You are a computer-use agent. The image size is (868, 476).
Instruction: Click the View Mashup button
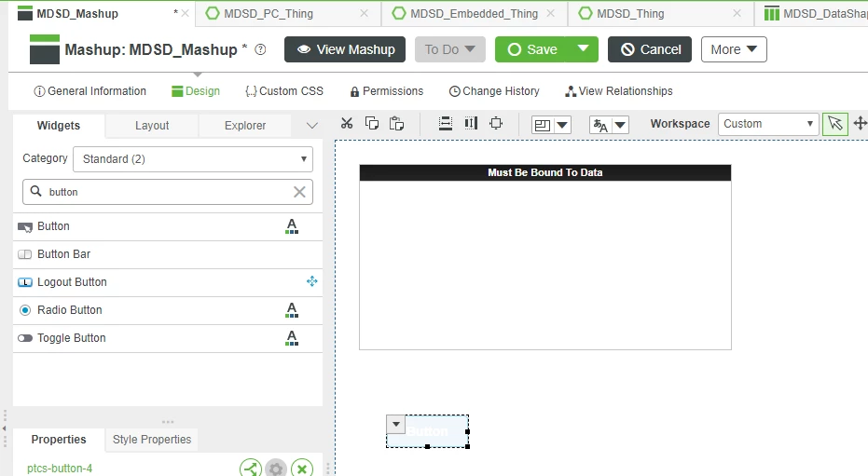point(345,49)
